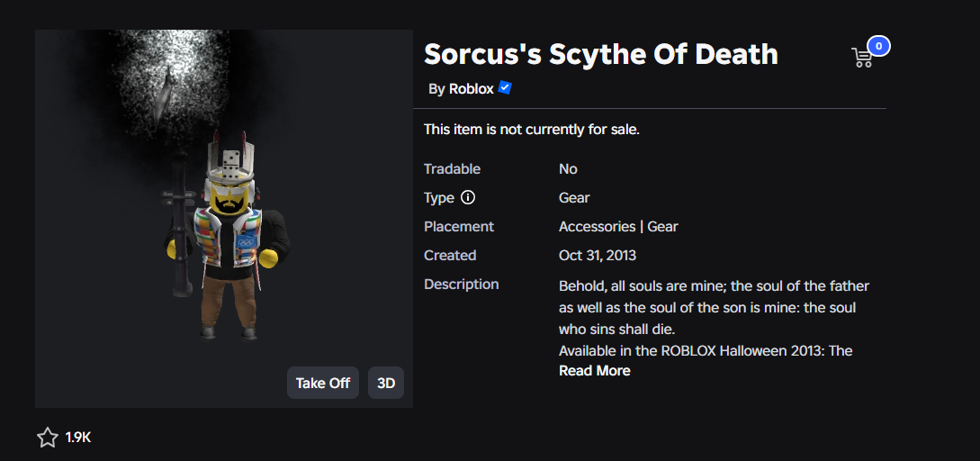This screenshot has height=461, width=980.
Task: Click the Tradable 'No' value
Action: click(568, 169)
